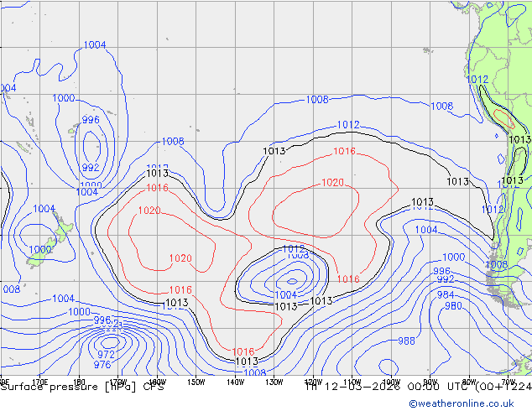Select the 976 isobar label
532x411 pixels.
102,365
